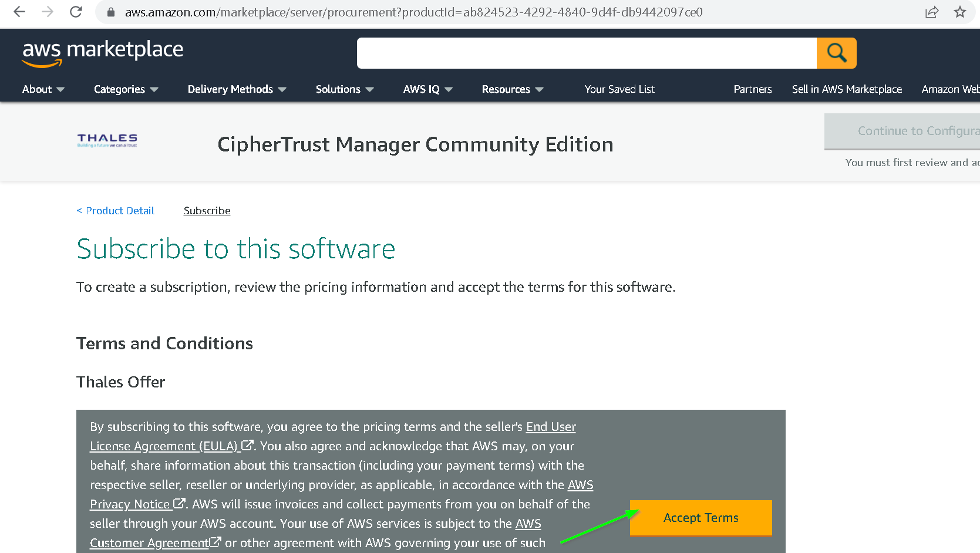This screenshot has height=553, width=980.
Task: Expand the About dropdown menu
Action: click(43, 89)
